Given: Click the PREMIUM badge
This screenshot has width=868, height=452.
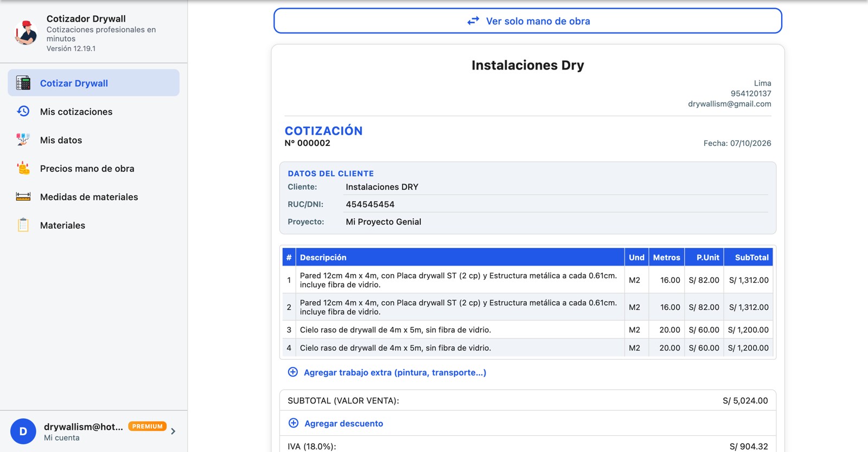Looking at the screenshot, I should coord(147,426).
